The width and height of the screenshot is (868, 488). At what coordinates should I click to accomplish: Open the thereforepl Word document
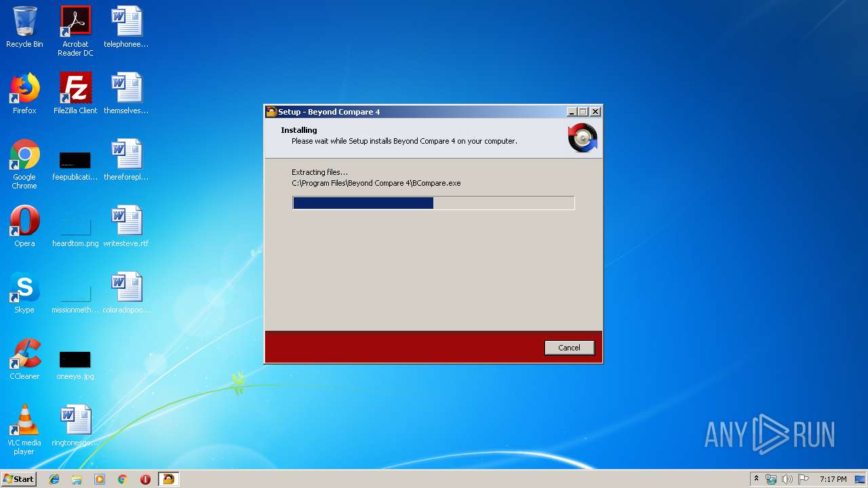[x=126, y=160]
